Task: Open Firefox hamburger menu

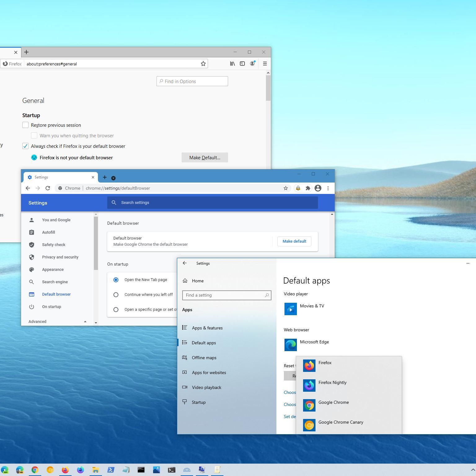Action: (x=265, y=64)
